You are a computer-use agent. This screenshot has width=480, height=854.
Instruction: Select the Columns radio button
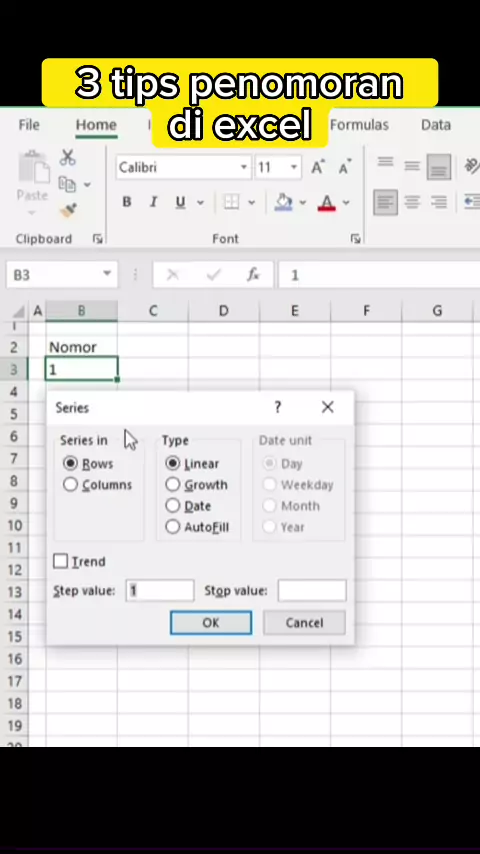pos(70,485)
